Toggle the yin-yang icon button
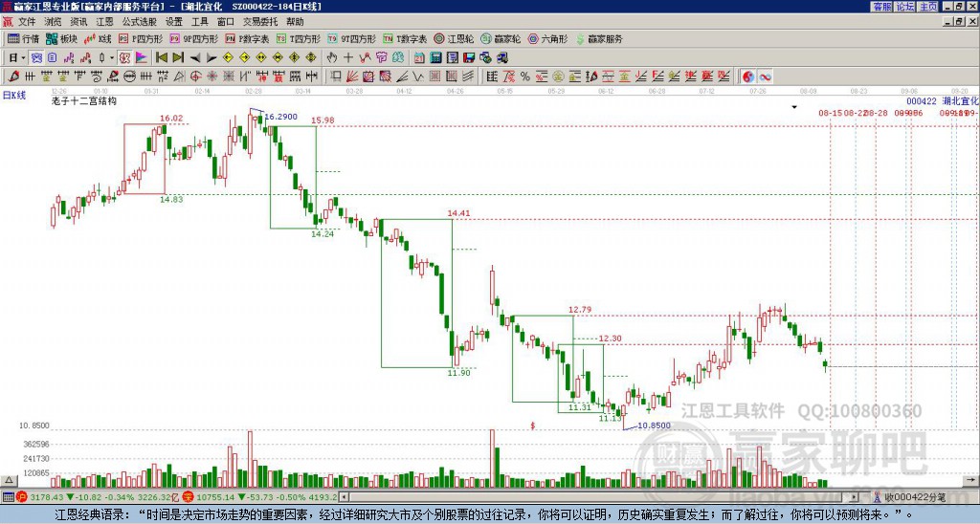Viewport: 980px width, 524px height. [x=748, y=76]
